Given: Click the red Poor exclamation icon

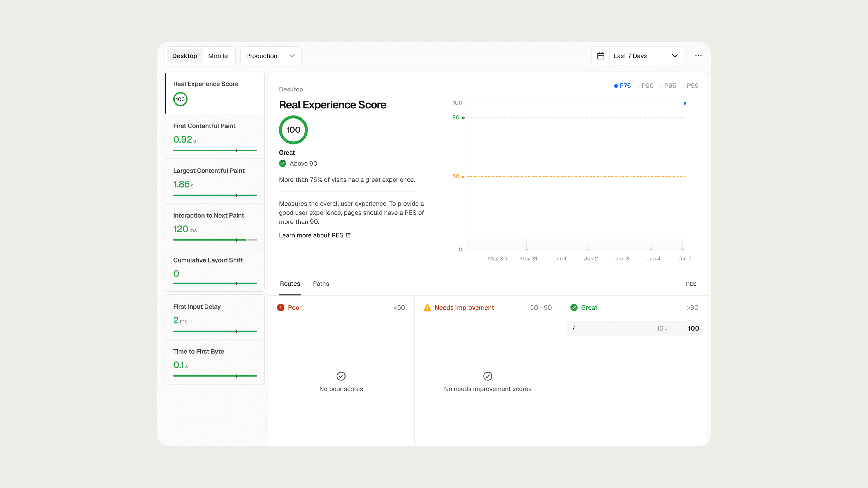Looking at the screenshot, I should tap(280, 307).
